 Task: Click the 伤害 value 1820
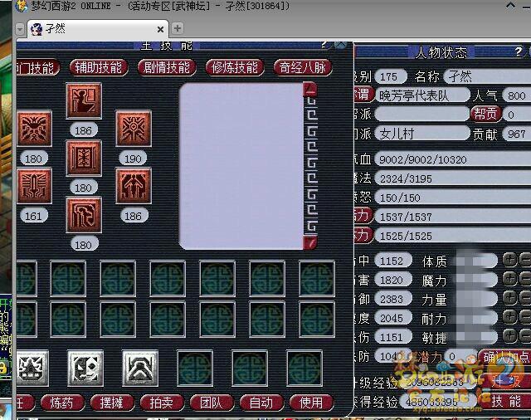click(393, 280)
